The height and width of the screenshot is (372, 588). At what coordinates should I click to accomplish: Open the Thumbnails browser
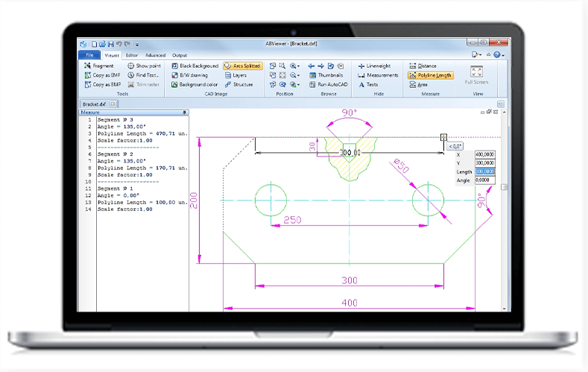point(326,75)
